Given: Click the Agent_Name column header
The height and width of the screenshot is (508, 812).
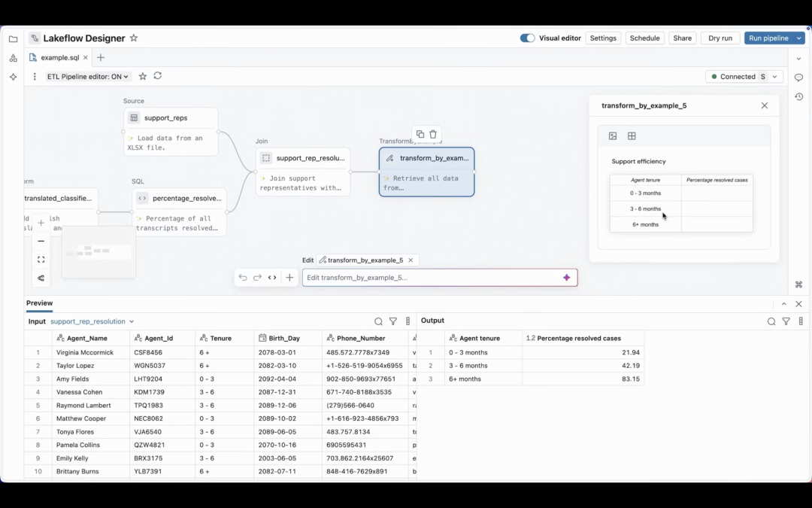Looking at the screenshot, I should click(91, 338).
